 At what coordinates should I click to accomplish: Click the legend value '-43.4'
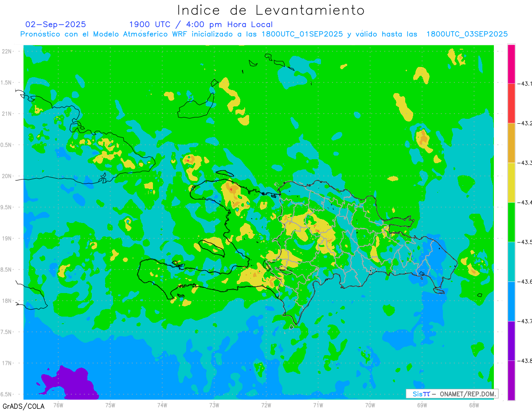pyautogui.click(x=525, y=202)
